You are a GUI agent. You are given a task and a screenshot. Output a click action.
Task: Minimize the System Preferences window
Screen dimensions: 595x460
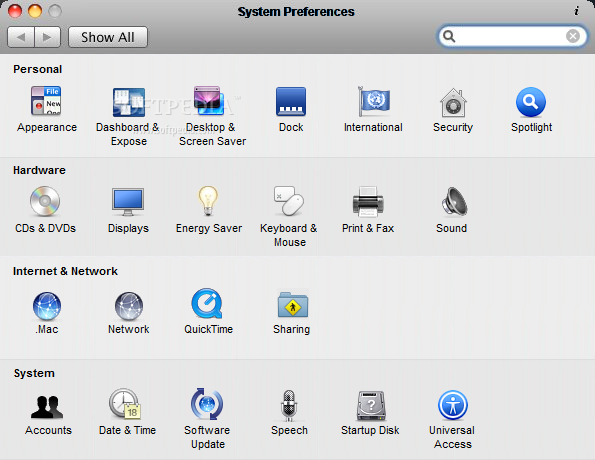point(35,11)
